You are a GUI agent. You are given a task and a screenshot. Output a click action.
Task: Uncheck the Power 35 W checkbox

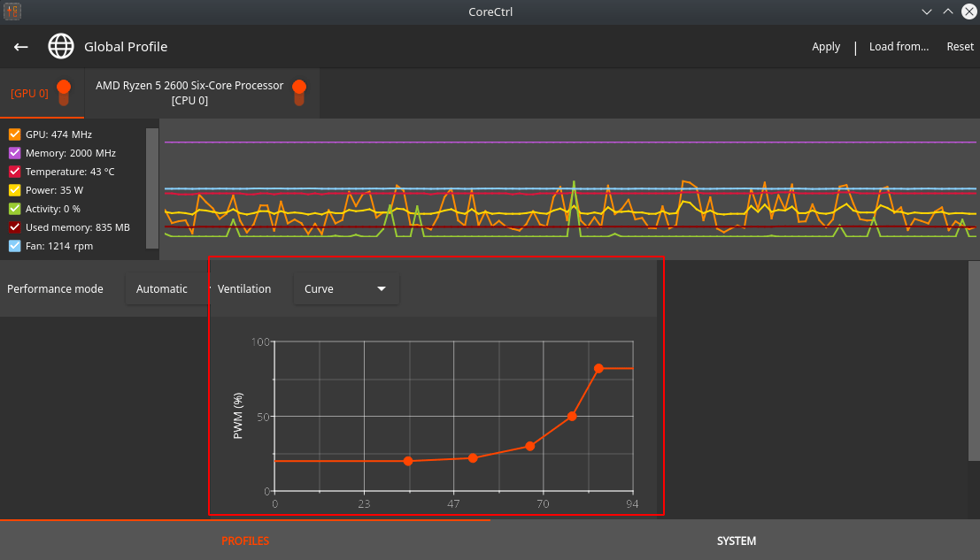pyautogui.click(x=14, y=190)
